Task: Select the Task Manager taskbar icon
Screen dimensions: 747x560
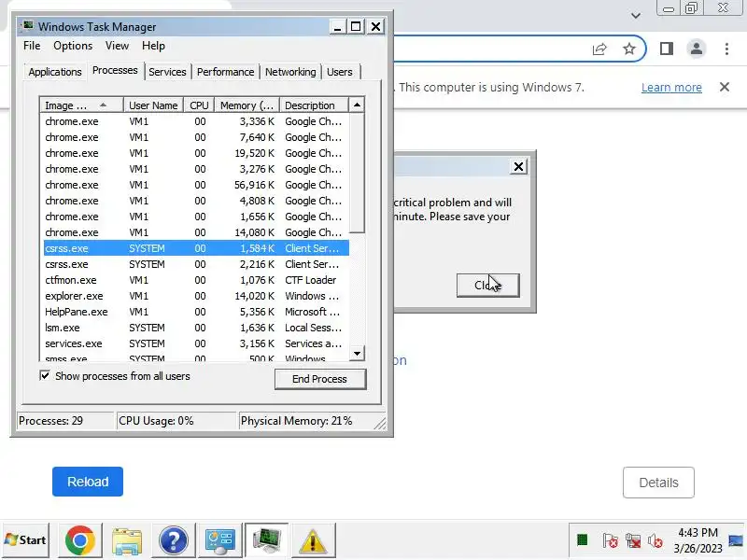Action: coord(266,540)
